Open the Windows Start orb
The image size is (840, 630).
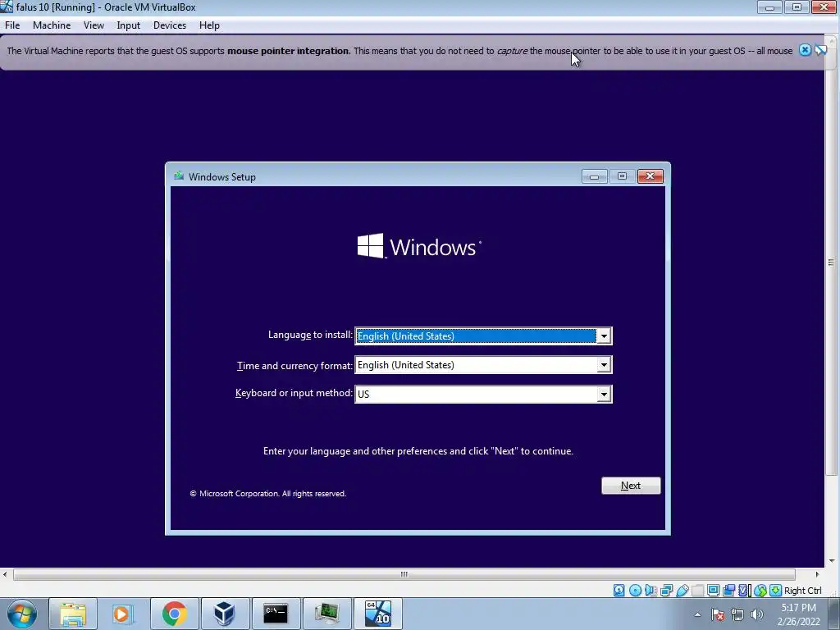point(22,614)
